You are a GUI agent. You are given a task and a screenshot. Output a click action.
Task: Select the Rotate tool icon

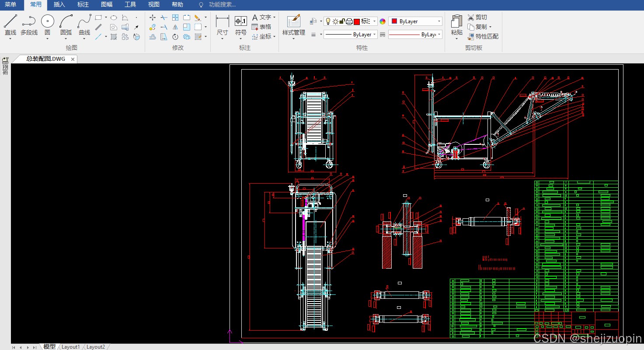[x=175, y=37]
